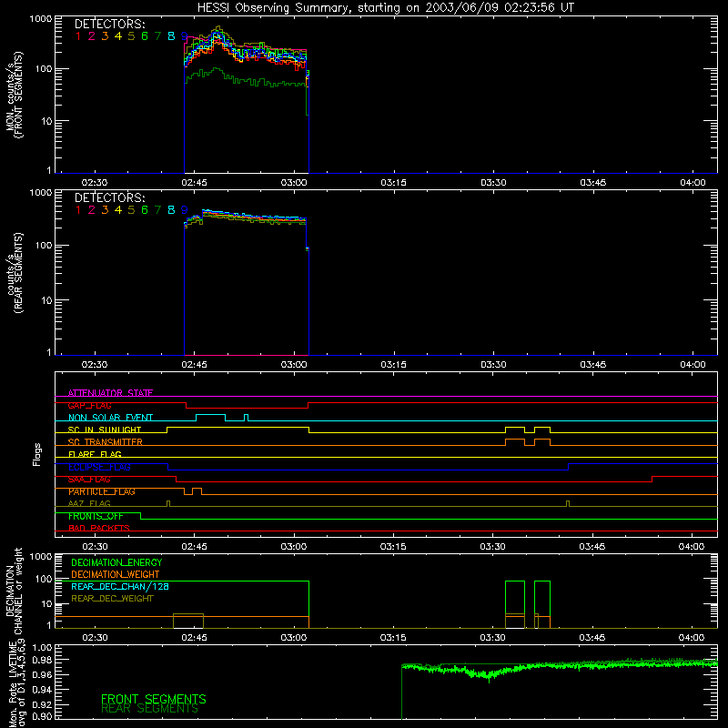This screenshot has width=728, height=728.
Task: Click the FLARE_FLAG label
Action: (95, 454)
